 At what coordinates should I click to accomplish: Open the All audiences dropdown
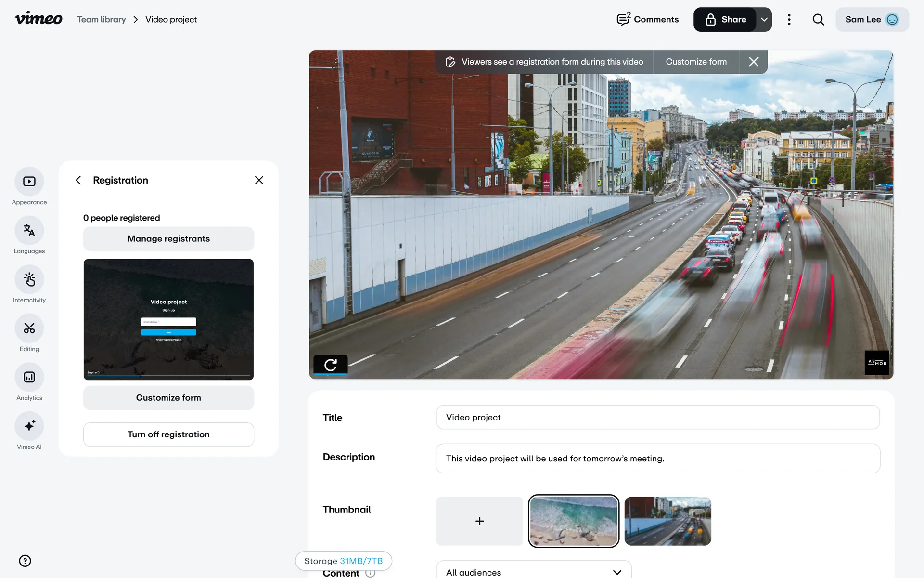533,572
